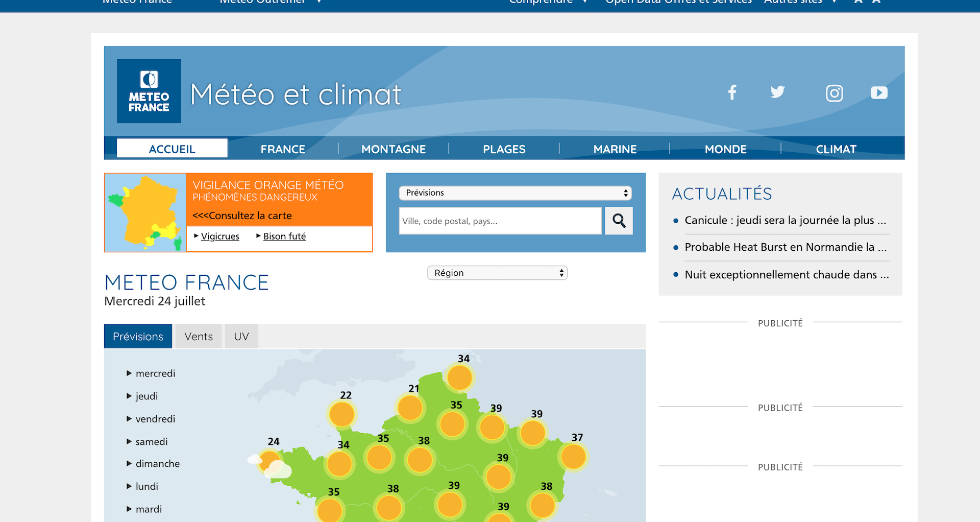The height and width of the screenshot is (522, 980).
Task: Open the Nuit exceptionnellement chaude article
Action: [787, 275]
